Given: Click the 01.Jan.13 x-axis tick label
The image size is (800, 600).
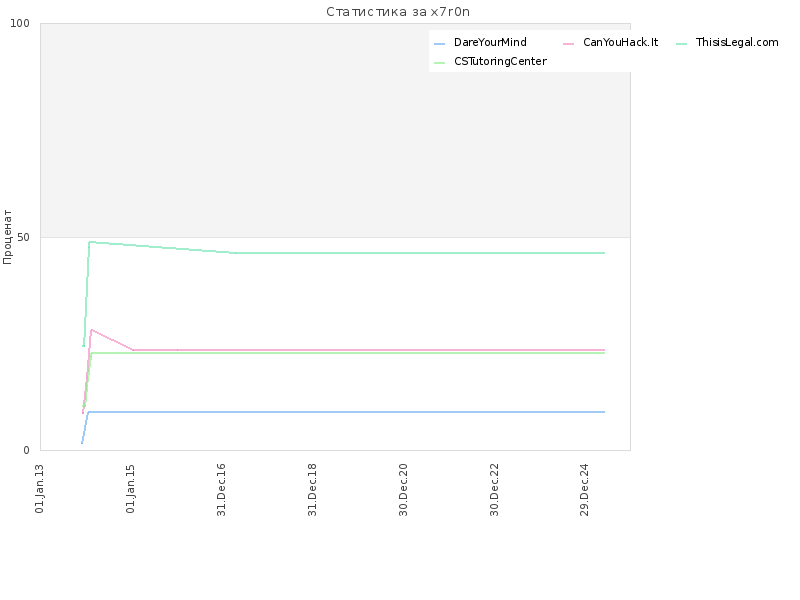Looking at the screenshot, I should (39, 489).
